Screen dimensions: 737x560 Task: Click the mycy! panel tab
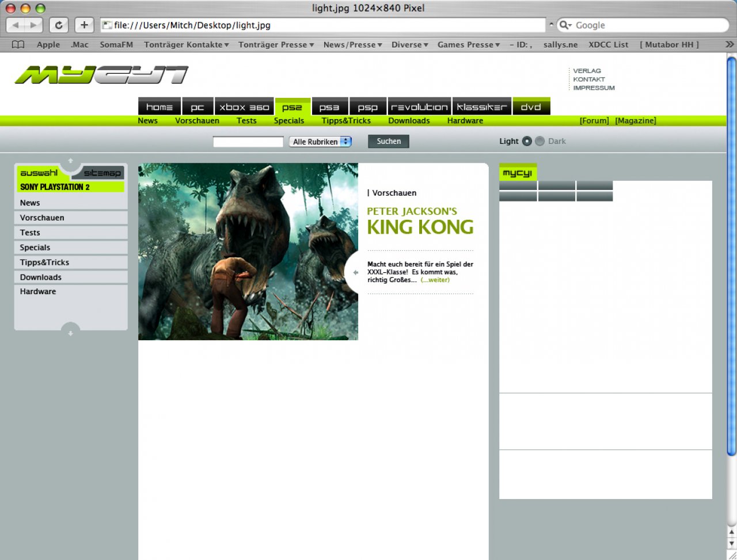click(x=518, y=173)
